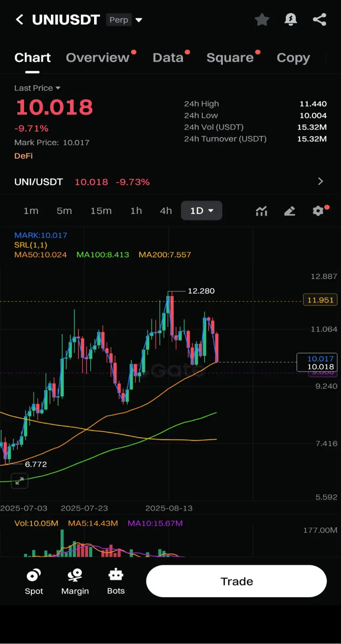
Task: Select 4h timeframe
Action: [166, 211]
